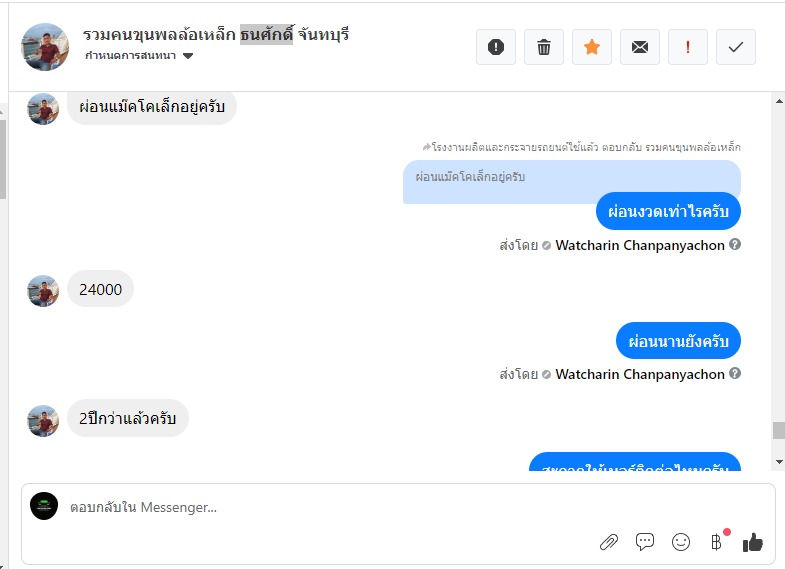Viewport: 785px width, 569px height.
Task: Click the customer profile picture in header
Action: point(45,47)
